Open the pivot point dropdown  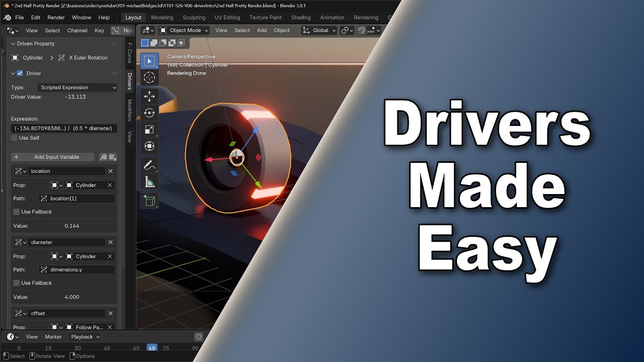347,30
